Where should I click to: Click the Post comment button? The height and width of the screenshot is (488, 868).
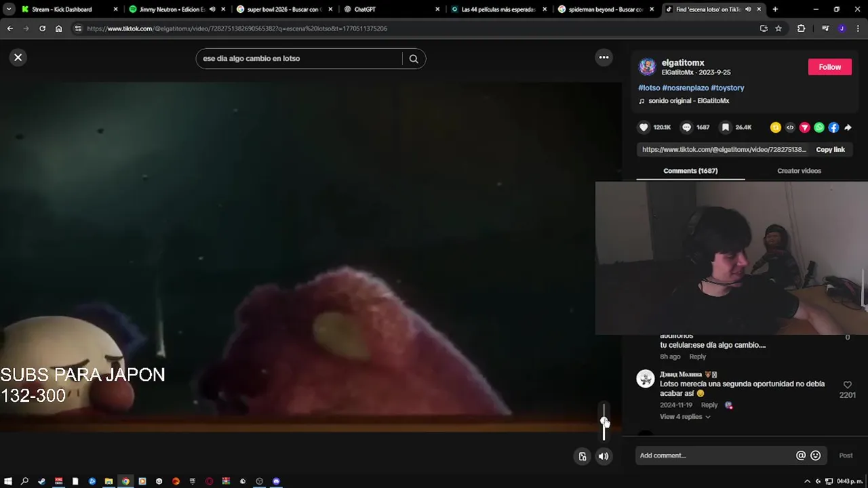tap(846, 455)
